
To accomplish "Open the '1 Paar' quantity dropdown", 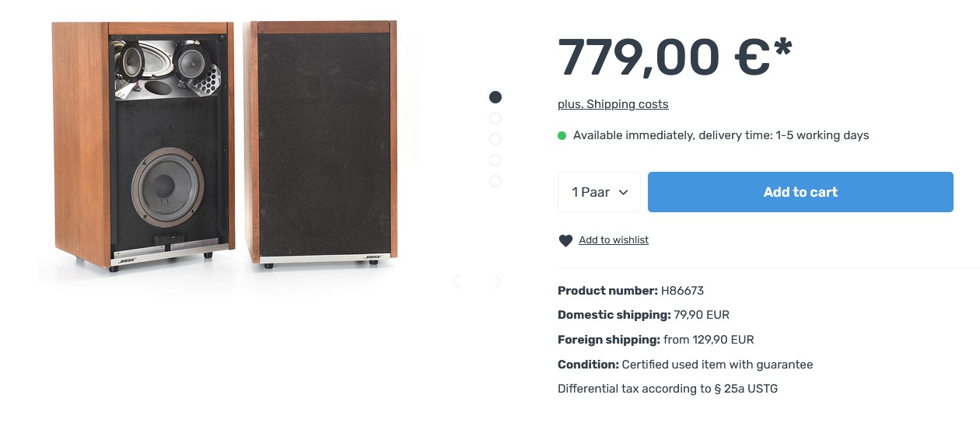I will 599,192.
